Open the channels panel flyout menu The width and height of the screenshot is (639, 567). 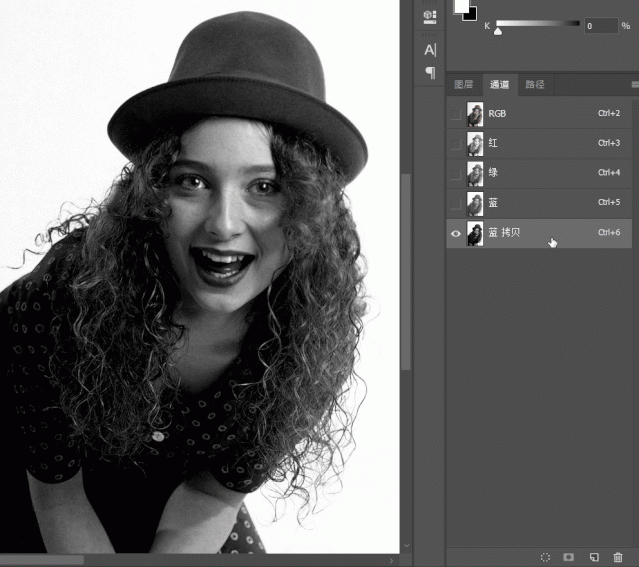pyautogui.click(x=634, y=85)
